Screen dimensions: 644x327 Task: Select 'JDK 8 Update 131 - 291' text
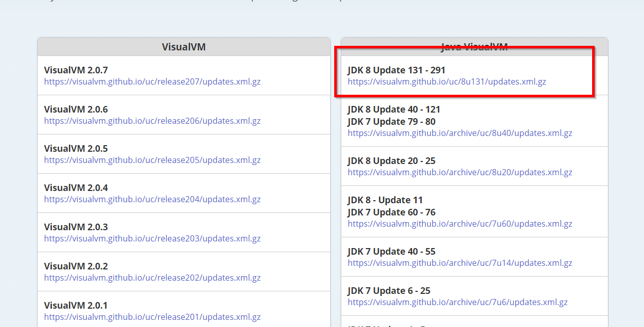point(397,70)
